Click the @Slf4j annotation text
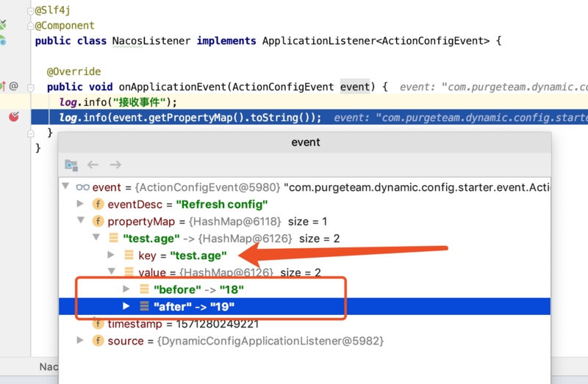Screen dimensions: 588x384 [x=52, y=10]
